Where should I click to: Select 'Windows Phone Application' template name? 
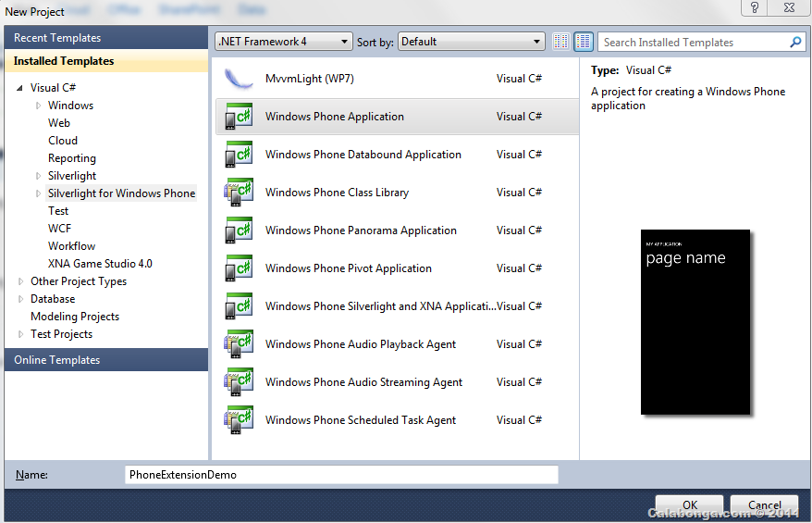(335, 117)
